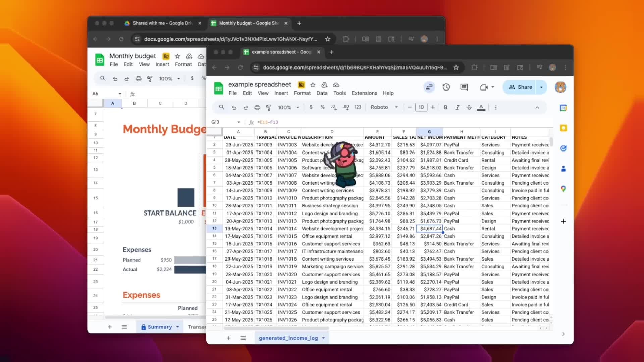This screenshot has height=362, width=644.
Task: Expand the Share button dropdown arrow
Action: [541, 87]
